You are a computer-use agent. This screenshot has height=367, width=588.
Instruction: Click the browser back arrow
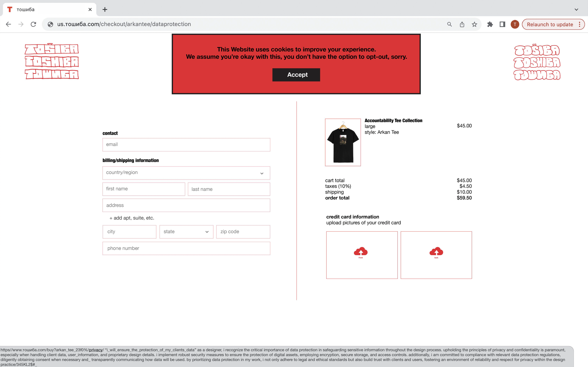coord(8,24)
